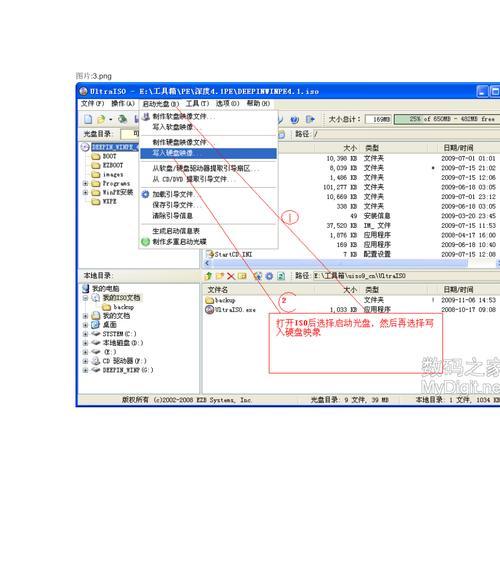Select 清除引导信息 menu entry
This screenshot has height=566, width=500.
pyautogui.click(x=208, y=216)
